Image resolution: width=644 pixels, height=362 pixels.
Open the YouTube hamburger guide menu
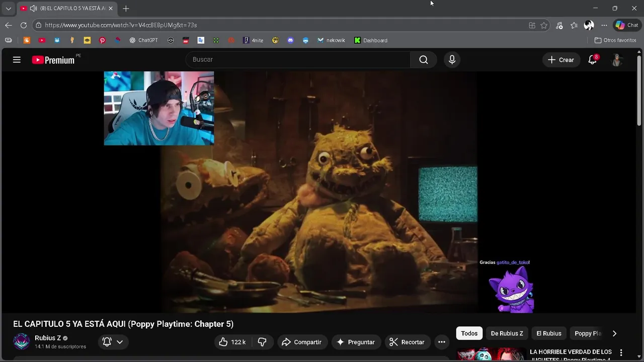coord(17,60)
